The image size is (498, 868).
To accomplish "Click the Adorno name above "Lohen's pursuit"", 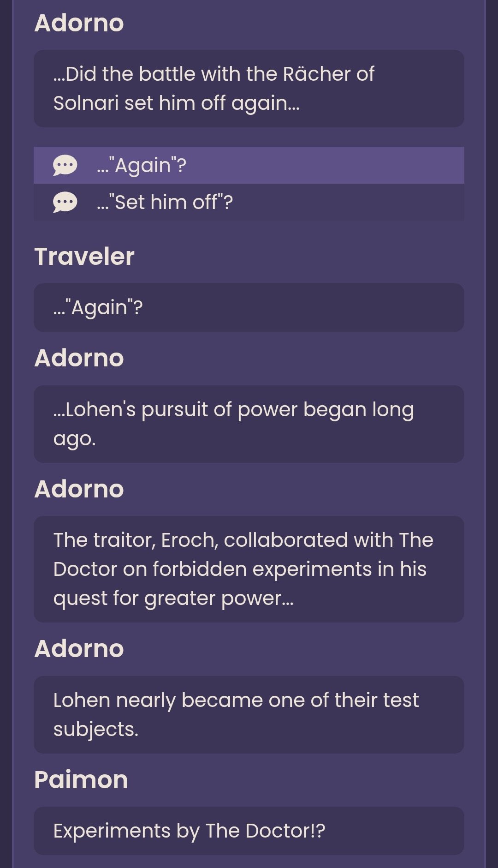I will (79, 359).
